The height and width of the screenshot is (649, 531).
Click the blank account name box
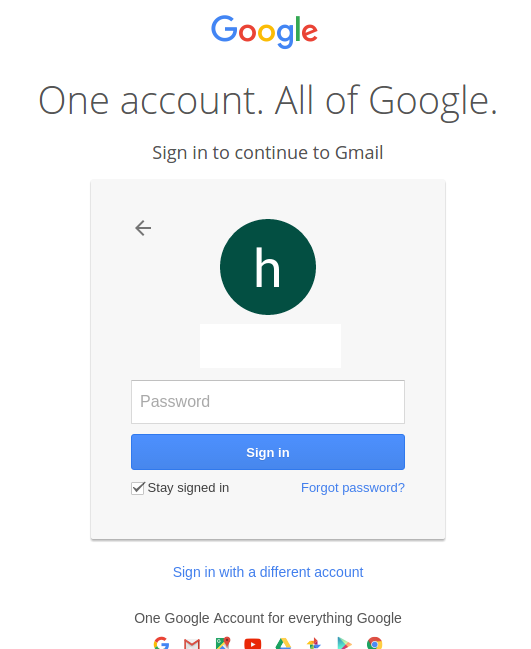point(271,346)
